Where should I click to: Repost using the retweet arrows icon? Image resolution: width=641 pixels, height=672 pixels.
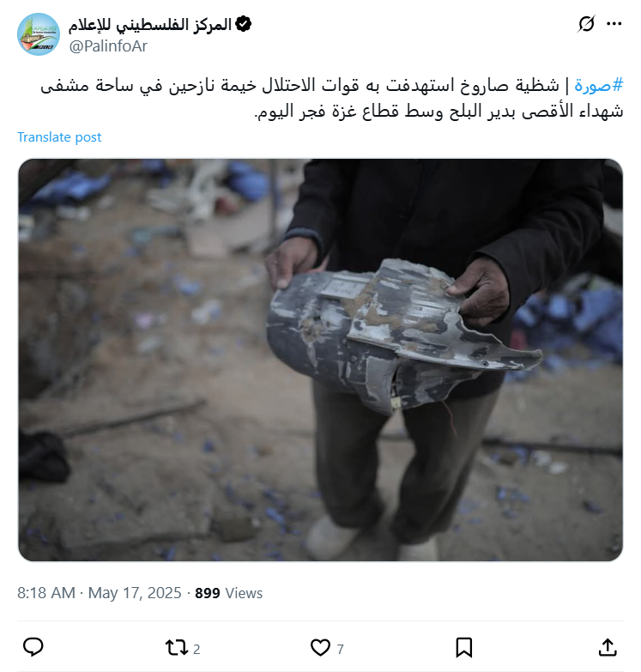pos(176,648)
